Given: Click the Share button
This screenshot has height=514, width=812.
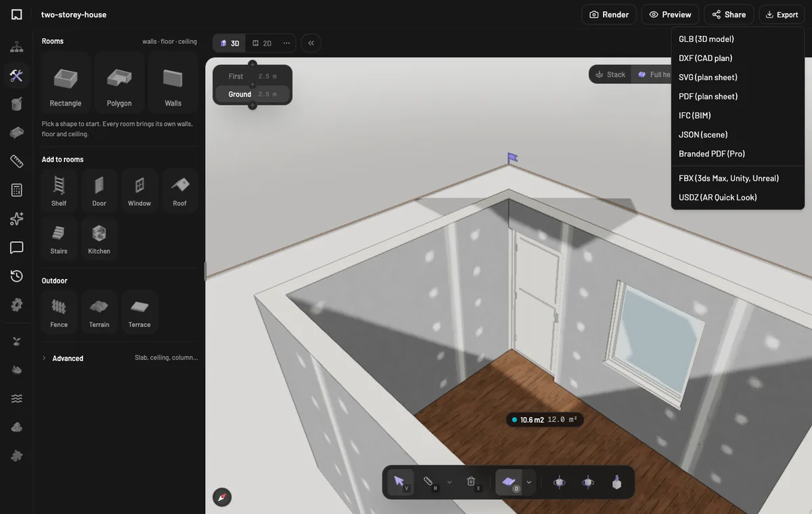Looking at the screenshot, I should [729, 14].
